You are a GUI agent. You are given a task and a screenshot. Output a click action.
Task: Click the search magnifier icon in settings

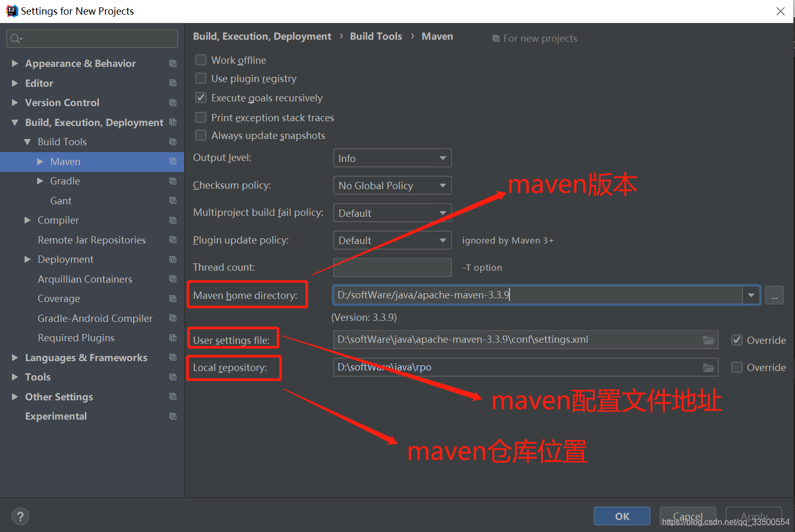(16, 39)
